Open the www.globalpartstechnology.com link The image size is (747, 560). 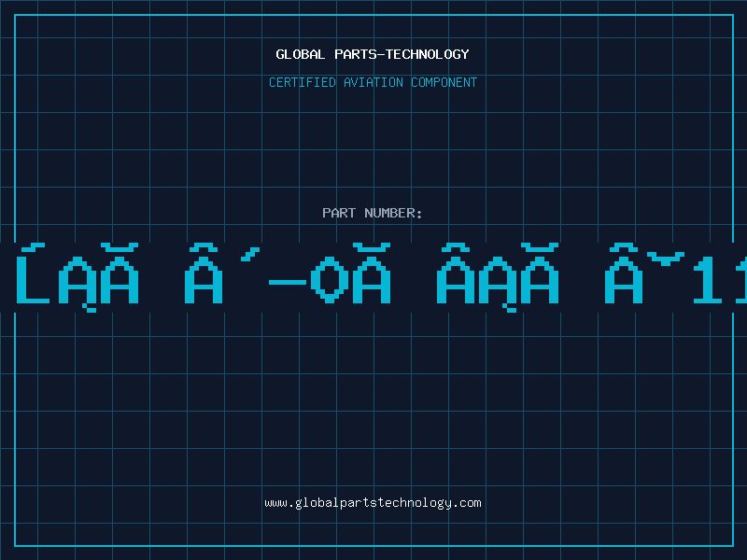[x=373, y=503]
